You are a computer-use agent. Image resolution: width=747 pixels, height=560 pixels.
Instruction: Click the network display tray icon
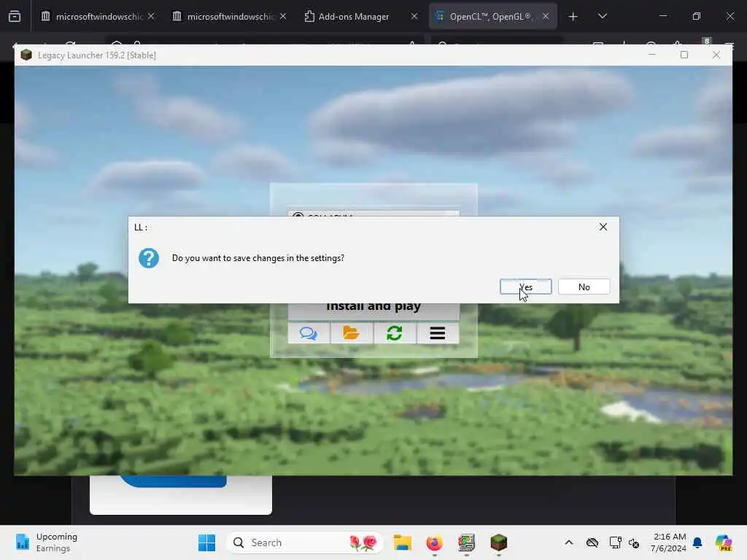click(615, 542)
